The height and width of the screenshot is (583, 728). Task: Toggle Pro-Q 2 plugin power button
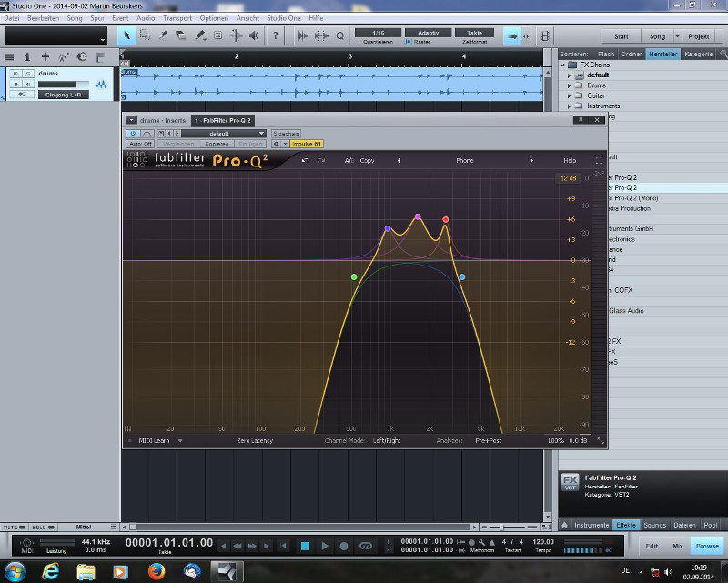(x=133, y=133)
